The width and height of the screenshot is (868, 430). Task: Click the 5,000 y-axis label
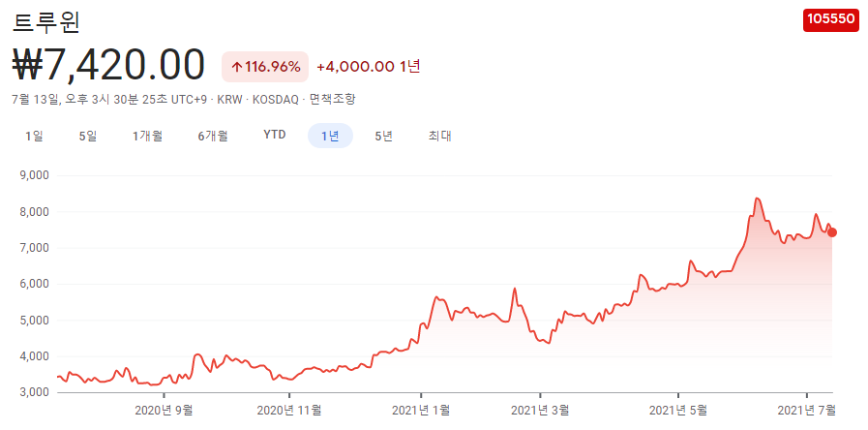click(x=34, y=321)
